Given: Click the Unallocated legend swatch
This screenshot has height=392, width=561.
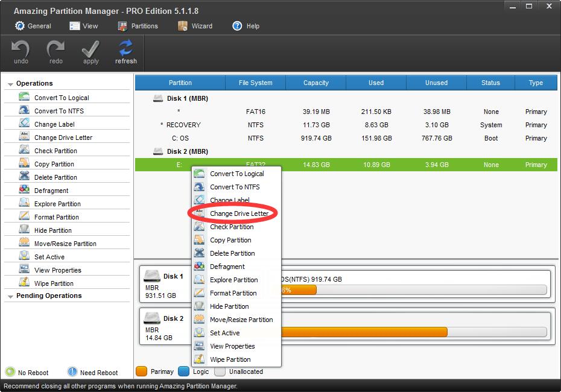Looking at the screenshot, I should pyautogui.click(x=220, y=371).
